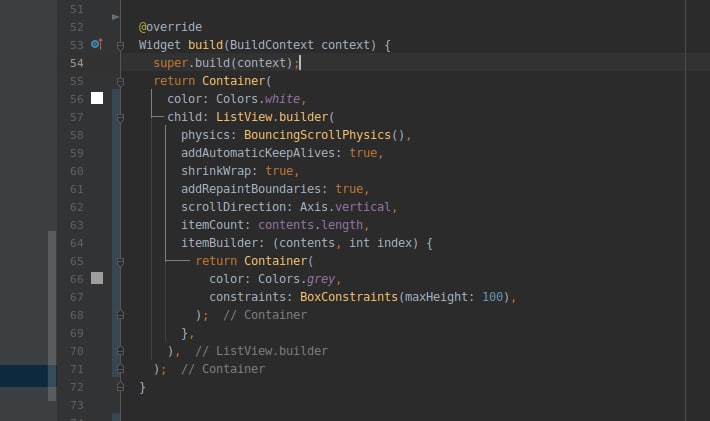Click the fold end marker on line 68

(x=120, y=315)
